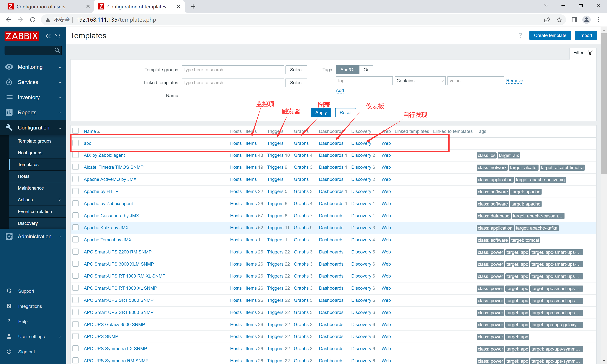
Task: Open the Contains tag operator dropdown
Action: pyautogui.click(x=420, y=81)
